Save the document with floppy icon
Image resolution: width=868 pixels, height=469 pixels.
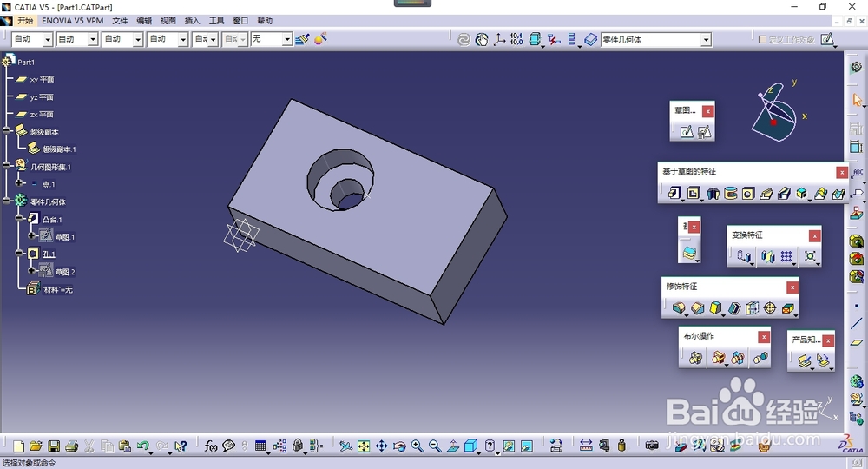54,446
